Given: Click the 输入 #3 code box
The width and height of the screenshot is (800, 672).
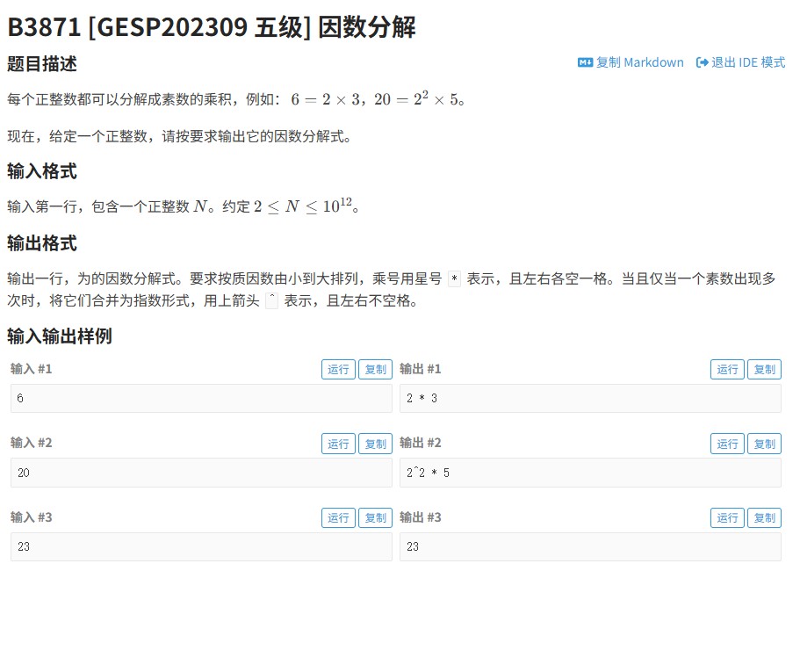Looking at the screenshot, I should tap(201, 547).
